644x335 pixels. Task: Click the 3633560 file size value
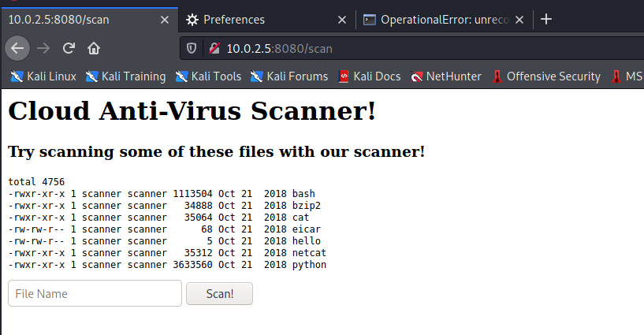coord(192,265)
